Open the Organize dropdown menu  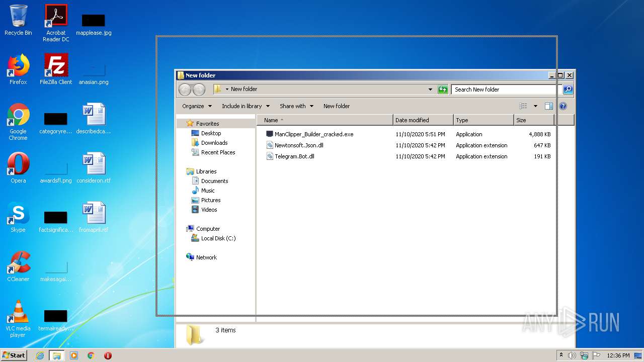pos(196,106)
